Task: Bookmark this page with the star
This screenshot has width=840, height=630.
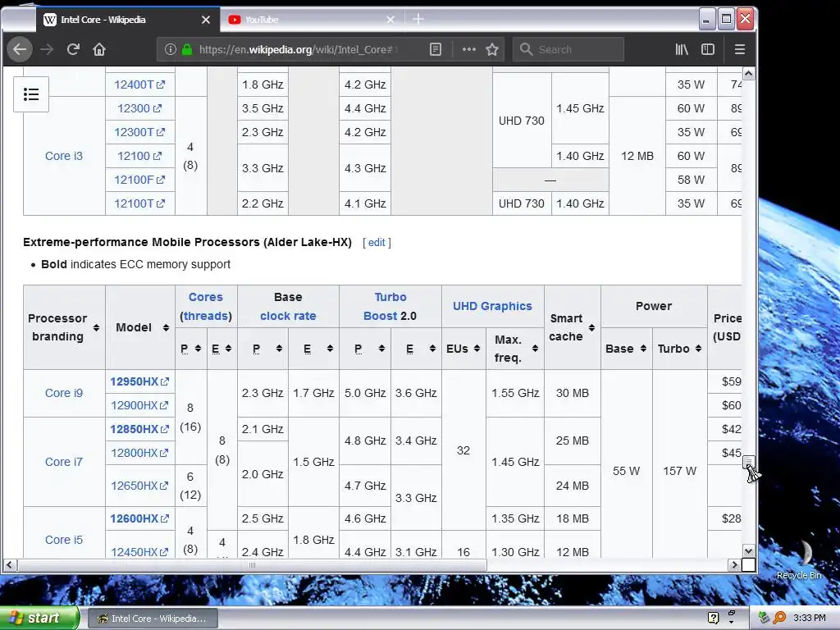Action: [x=492, y=49]
